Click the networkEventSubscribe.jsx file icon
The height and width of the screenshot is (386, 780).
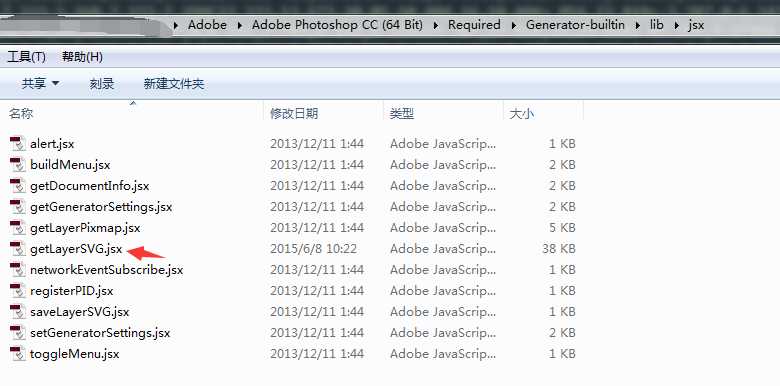click(17, 270)
